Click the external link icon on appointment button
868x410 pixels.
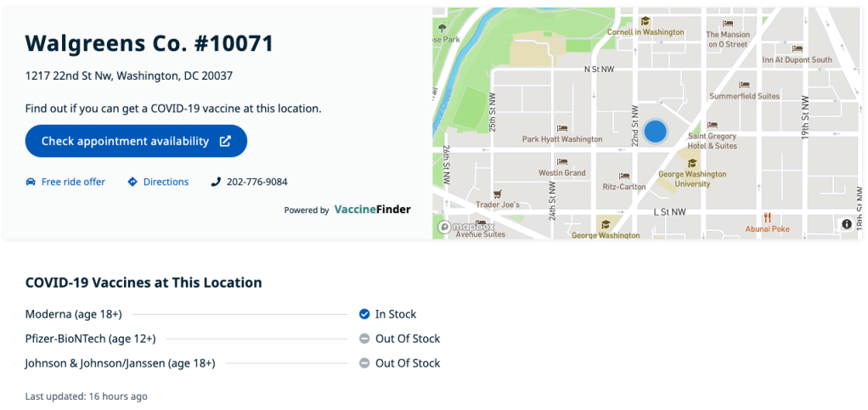[225, 141]
